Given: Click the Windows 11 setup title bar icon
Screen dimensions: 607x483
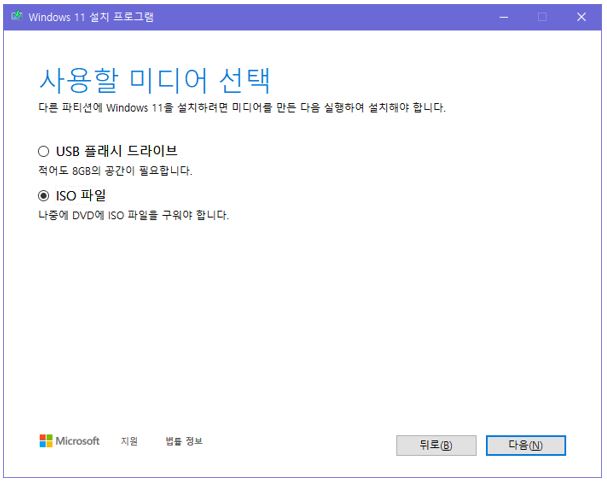Looking at the screenshot, I should [x=17, y=16].
